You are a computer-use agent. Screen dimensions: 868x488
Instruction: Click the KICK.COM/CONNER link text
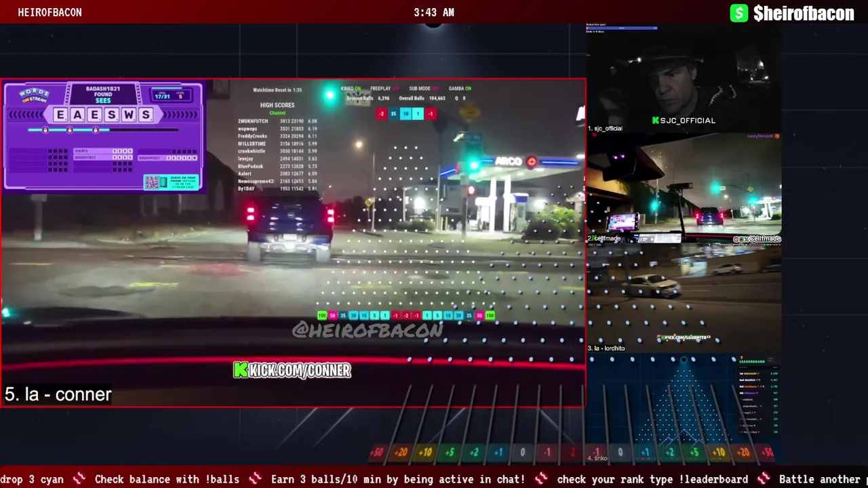coord(300,370)
